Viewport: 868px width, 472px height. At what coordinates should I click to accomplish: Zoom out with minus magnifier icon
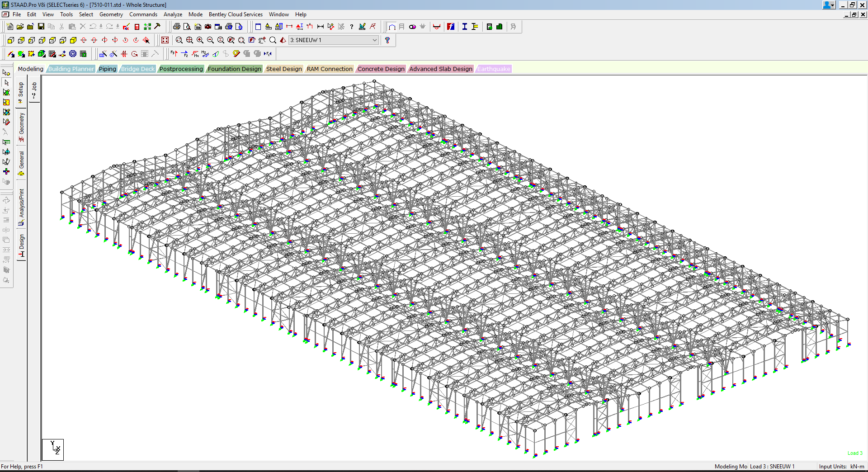click(x=210, y=40)
